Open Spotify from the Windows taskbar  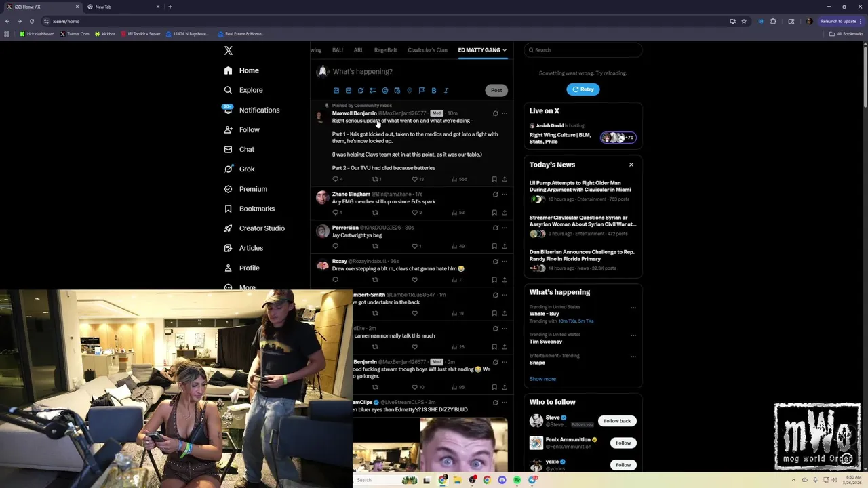click(x=517, y=480)
